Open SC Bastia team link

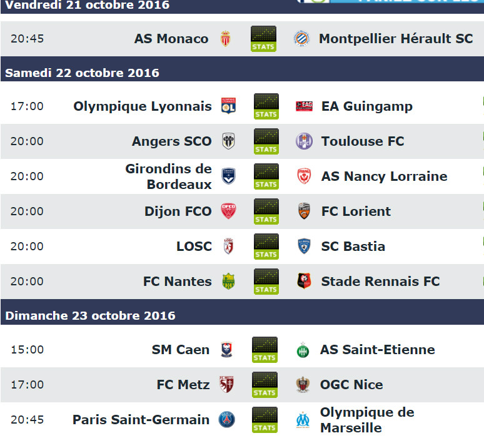coord(353,247)
